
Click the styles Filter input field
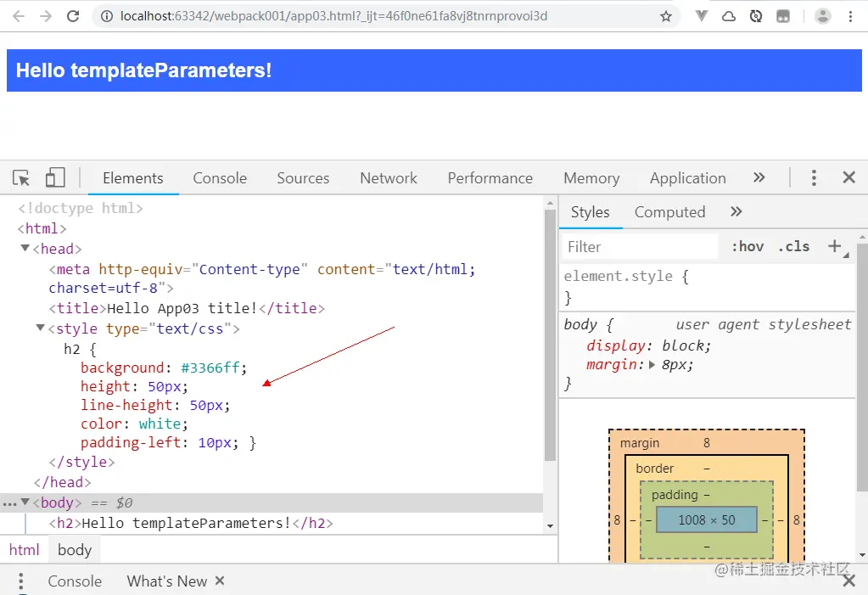pyautogui.click(x=640, y=246)
